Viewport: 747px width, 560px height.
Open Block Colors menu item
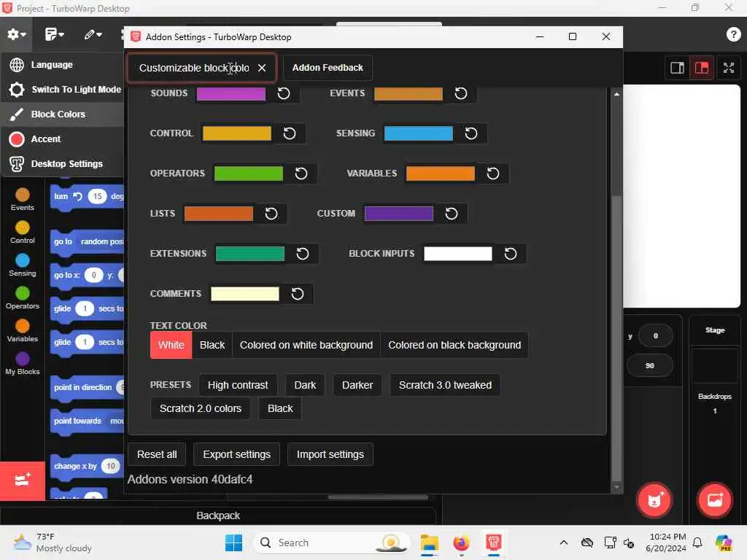[x=62, y=114]
